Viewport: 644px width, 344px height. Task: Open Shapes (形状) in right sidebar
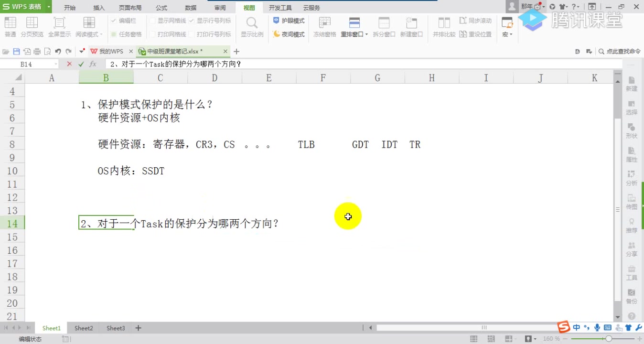[x=632, y=131]
